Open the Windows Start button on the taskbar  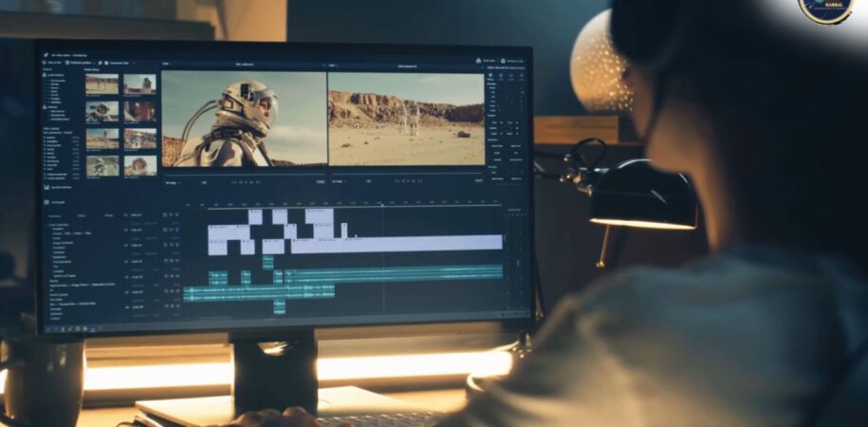46,328
